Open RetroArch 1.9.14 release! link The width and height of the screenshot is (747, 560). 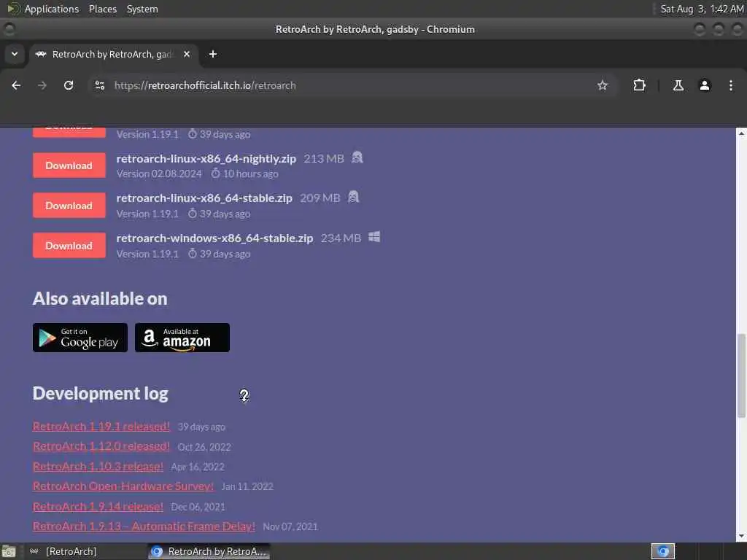98,506
